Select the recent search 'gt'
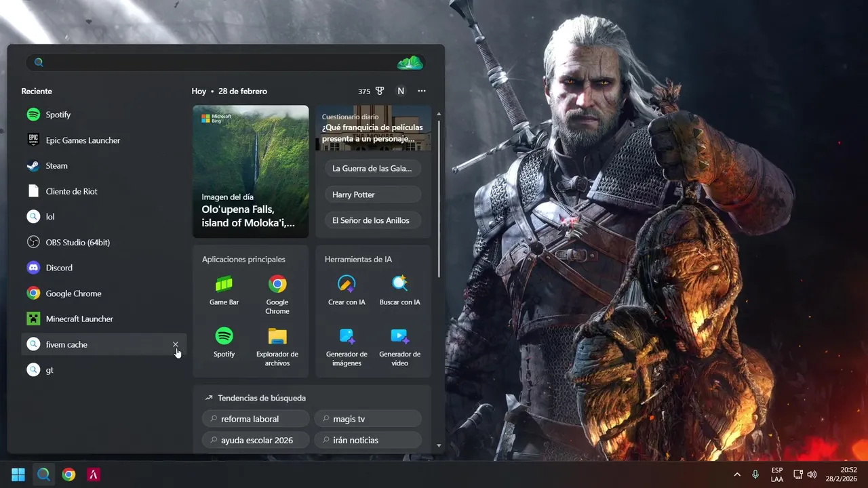Viewport: 868px width, 488px height. (x=104, y=370)
